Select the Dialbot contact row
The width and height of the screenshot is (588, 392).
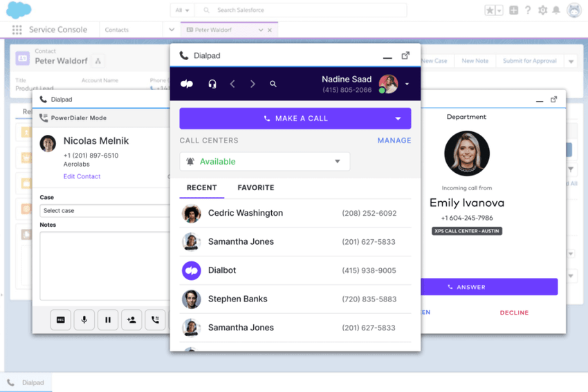(x=295, y=270)
